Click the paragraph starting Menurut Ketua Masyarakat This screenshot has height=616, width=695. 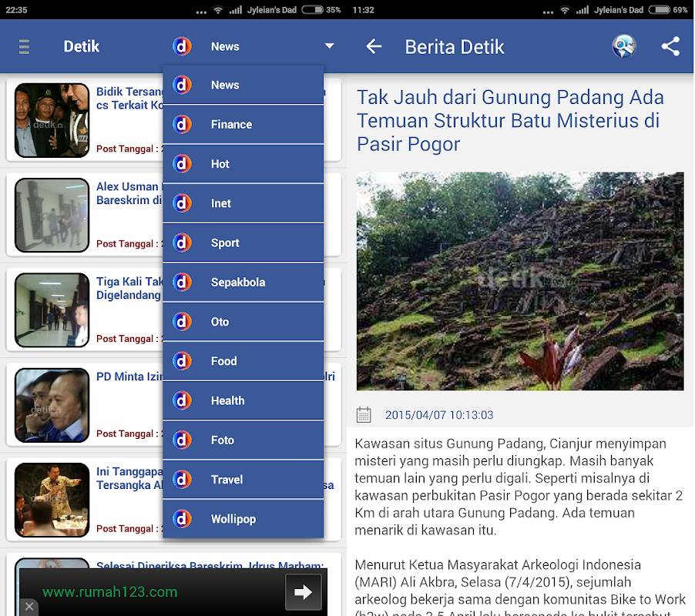pos(520,586)
